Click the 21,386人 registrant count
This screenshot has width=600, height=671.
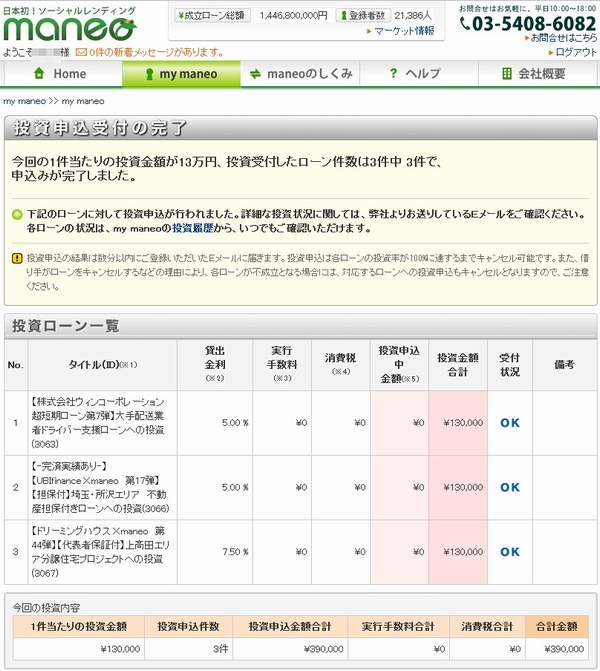413,16
